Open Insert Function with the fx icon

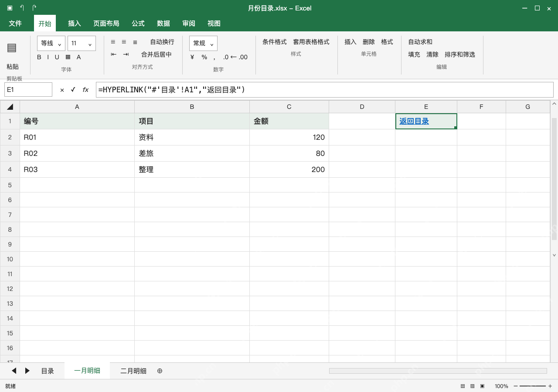pyautogui.click(x=85, y=90)
